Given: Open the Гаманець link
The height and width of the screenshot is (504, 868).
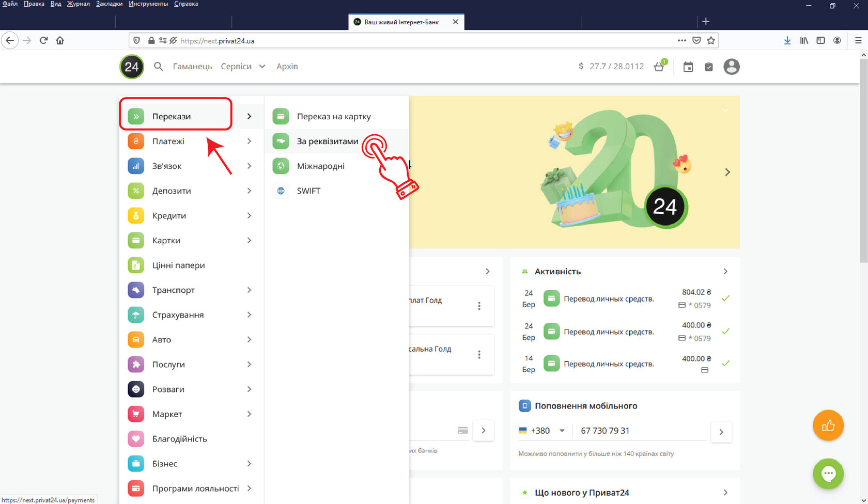Looking at the screenshot, I should 192,67.
